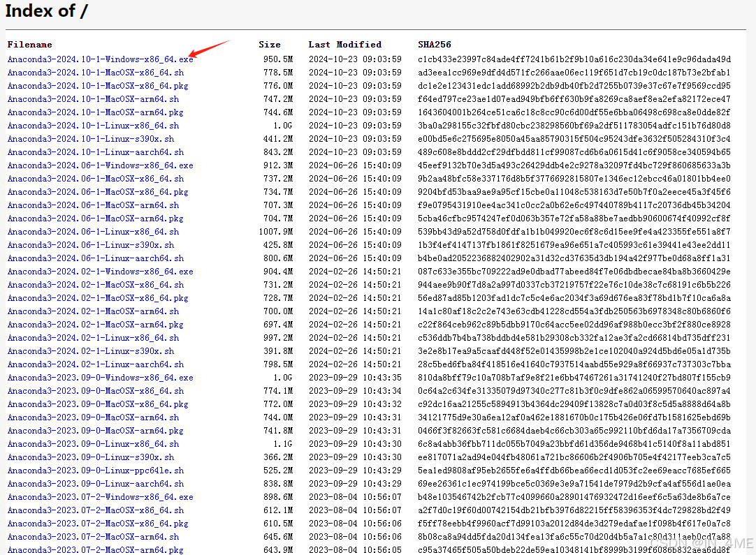Download Anaconda3-2024.06-1-MacOSX-arm64.pkg
The width and height of the screenshot is (756, 555).
tap(96, 219)
